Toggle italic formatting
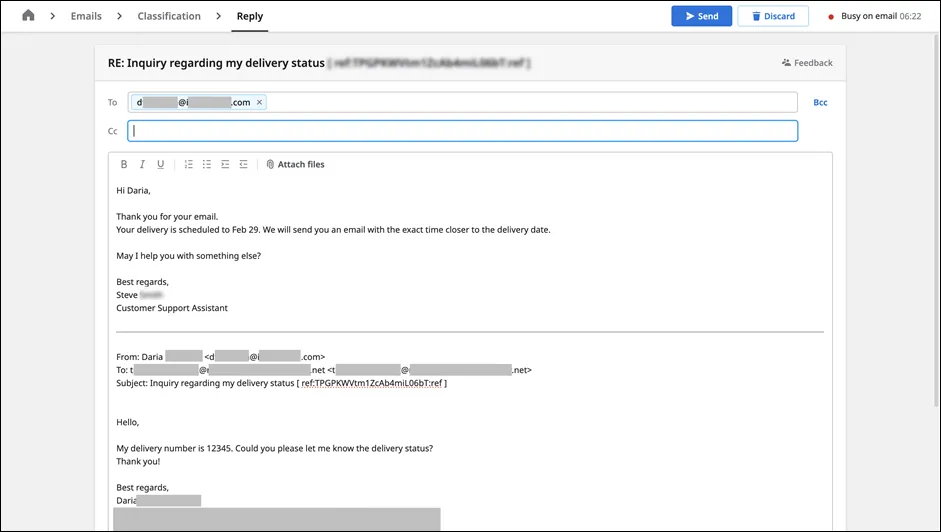Screen dimensions: 941x532 point(142,164)
